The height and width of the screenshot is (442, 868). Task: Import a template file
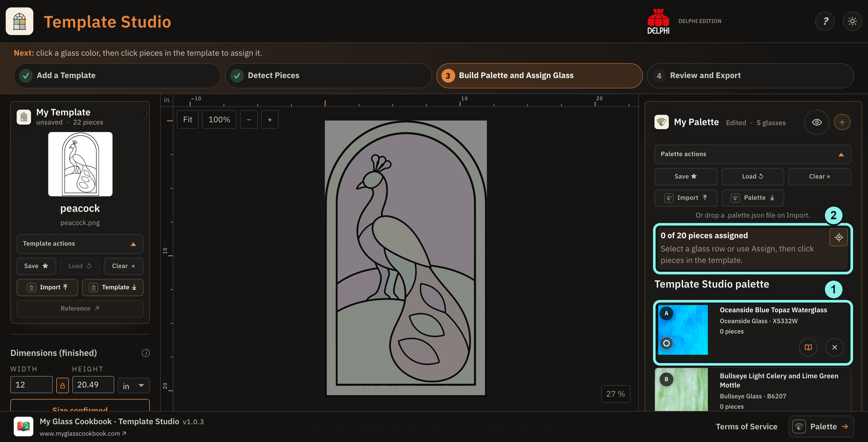47,287
